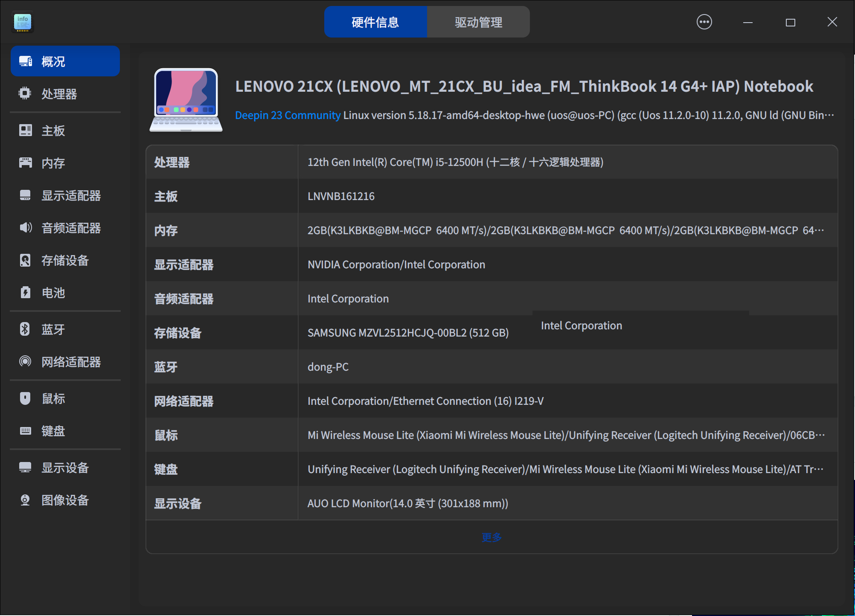
Task: Select 显示设备 sidebar entry
Action: (x=65, y=468)
